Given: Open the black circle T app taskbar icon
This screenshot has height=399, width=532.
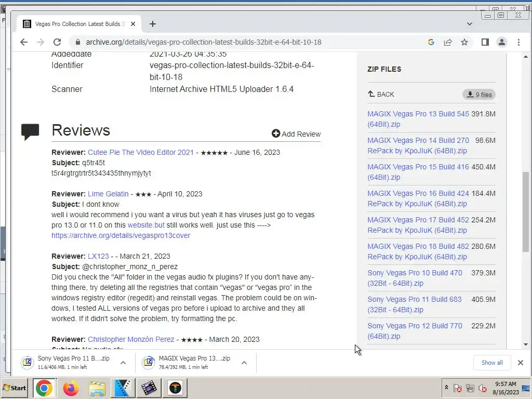Looking at the screenshot, I should 175,388.
